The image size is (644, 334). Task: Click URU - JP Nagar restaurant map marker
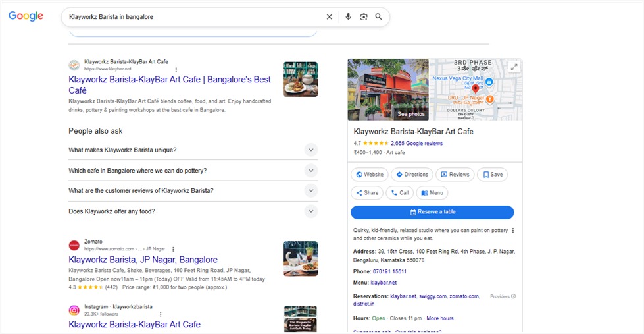(489, 99)
